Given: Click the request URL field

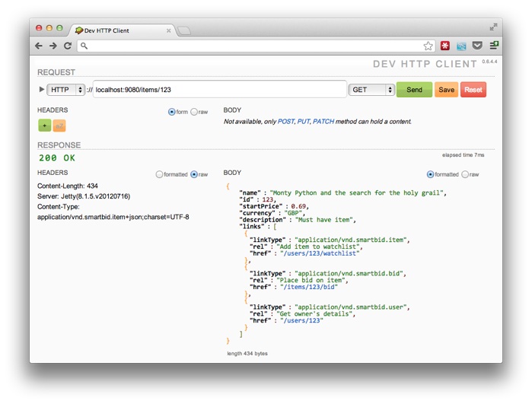Looking at the screenshot, I should pyautogui.click(x=220, y=89).
